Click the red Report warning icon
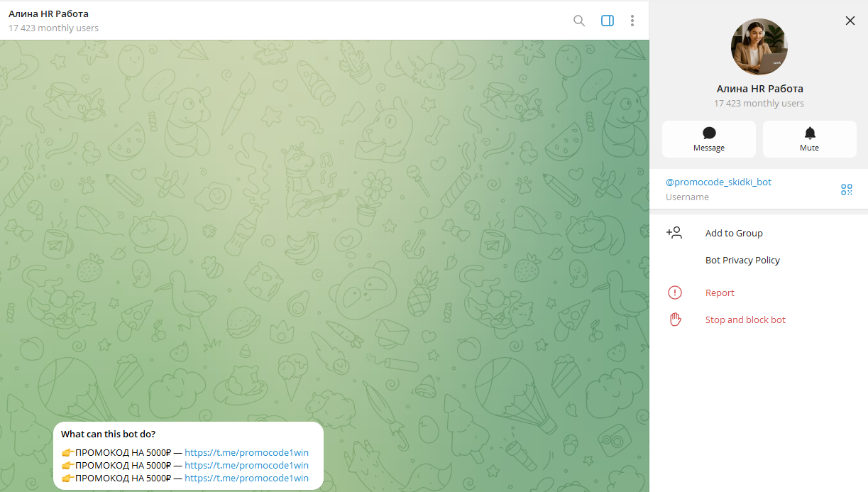 (x=674, y=293)
